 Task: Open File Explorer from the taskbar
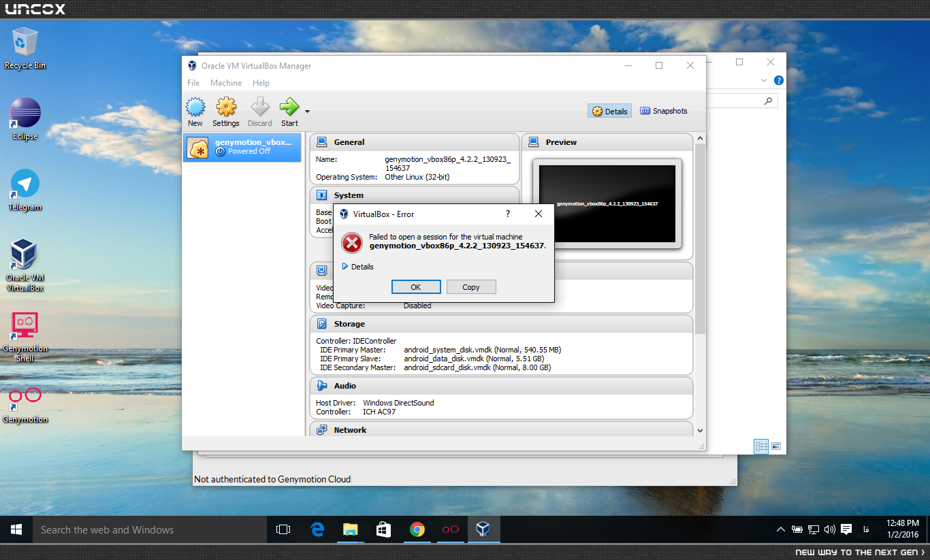tap(350, 529)
